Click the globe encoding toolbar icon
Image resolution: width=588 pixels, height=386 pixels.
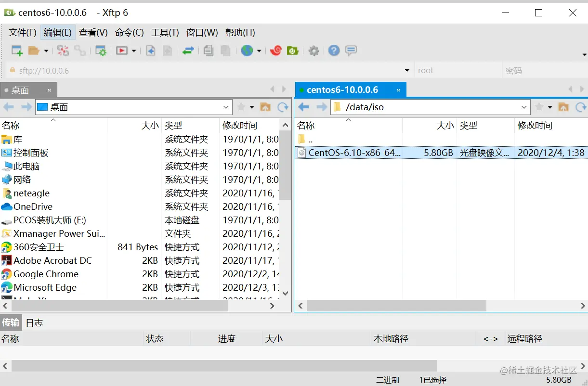pos(247,51)
